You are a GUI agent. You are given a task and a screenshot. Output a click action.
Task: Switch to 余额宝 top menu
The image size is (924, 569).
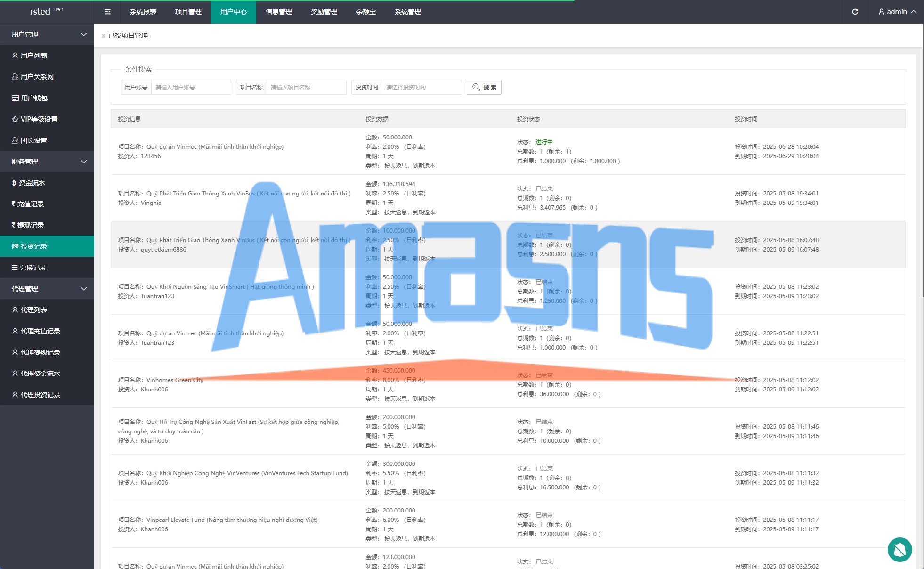(x=365, y=12)
